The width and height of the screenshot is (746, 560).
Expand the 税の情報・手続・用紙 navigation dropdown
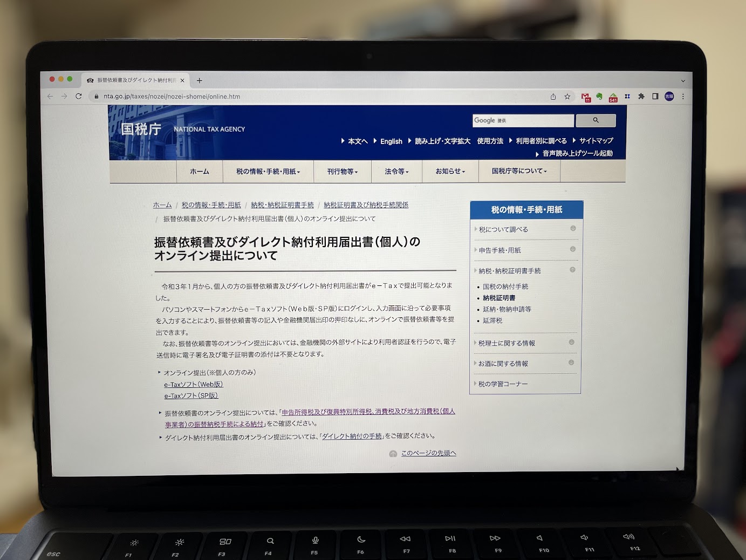[268, 172]
